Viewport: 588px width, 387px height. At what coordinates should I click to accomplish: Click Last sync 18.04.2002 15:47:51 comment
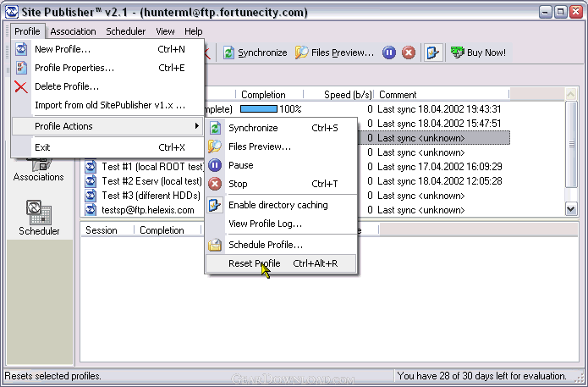pyautogui.click(x=439, y=124)
